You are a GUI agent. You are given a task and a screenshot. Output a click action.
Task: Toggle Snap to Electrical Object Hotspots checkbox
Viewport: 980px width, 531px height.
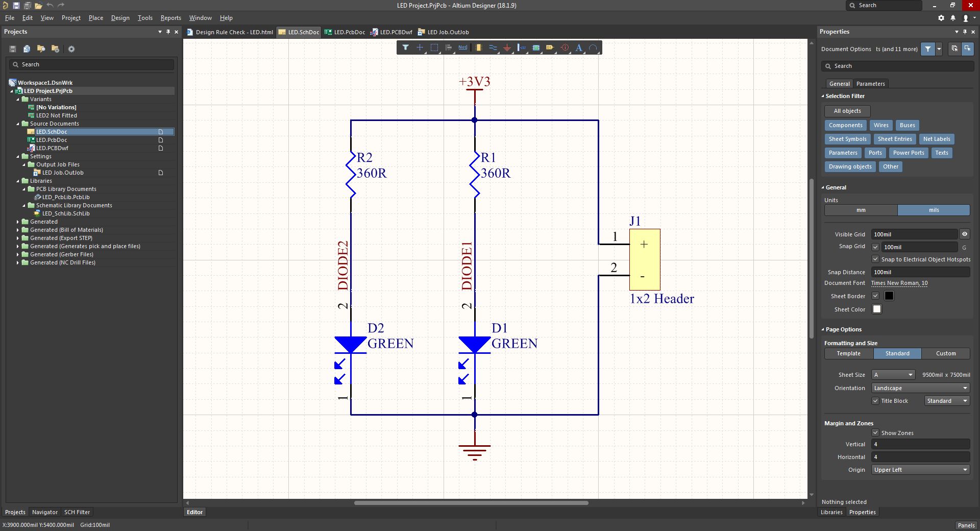click(875, 259)
